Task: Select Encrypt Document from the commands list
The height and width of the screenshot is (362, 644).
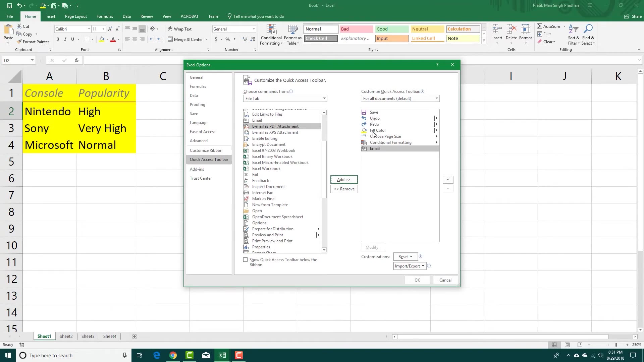Action: (x=268, y=144)
